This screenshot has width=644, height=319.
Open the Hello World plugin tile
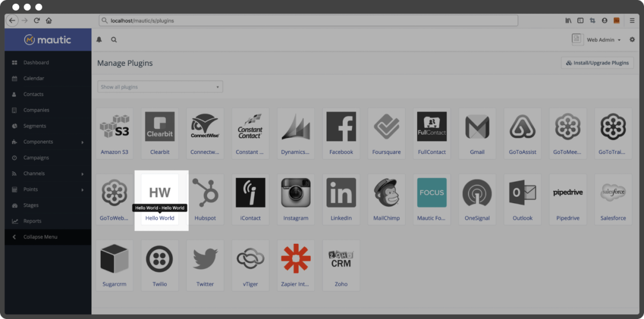(x=160, y=199)
